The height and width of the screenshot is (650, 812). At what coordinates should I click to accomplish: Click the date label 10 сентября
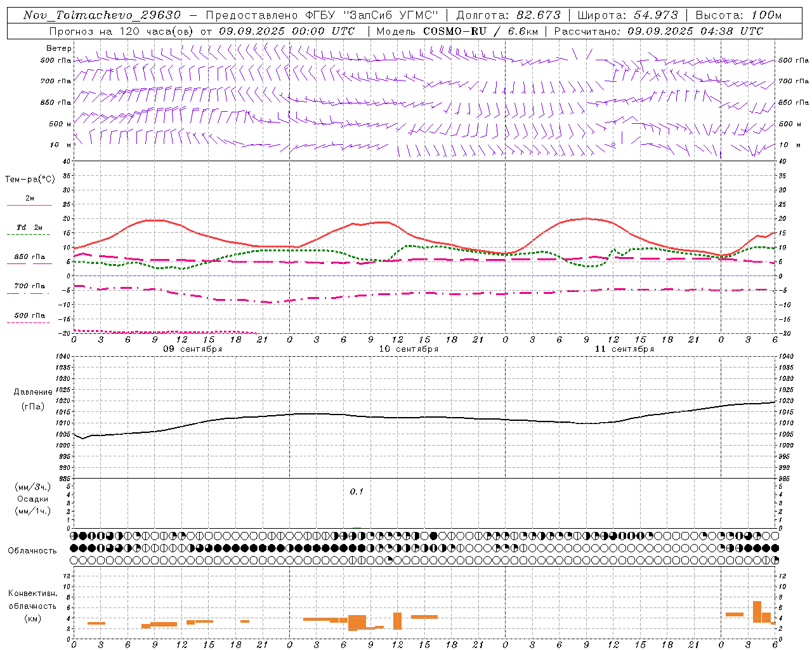(409, 349)
